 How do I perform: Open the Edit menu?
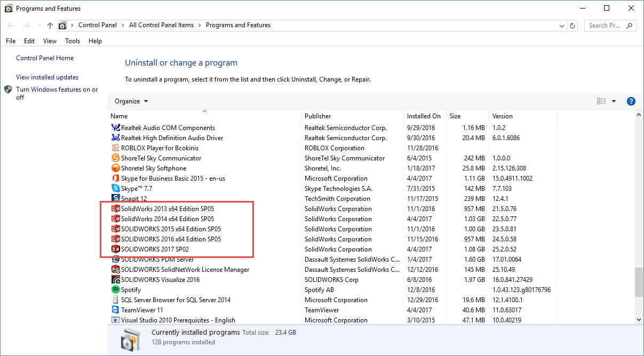pos(29,41)
